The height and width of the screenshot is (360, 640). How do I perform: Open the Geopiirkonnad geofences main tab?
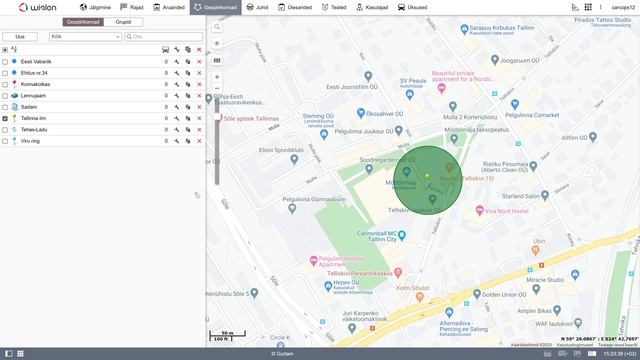coord(216,7)
